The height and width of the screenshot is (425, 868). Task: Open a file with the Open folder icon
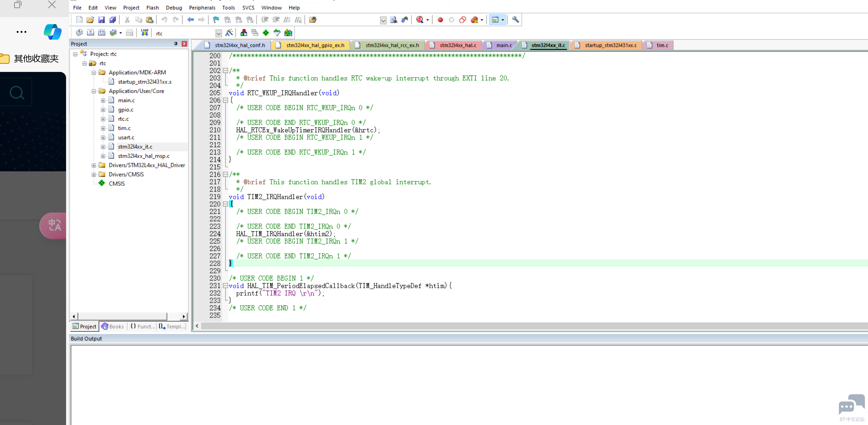click(x=90, y=20)
